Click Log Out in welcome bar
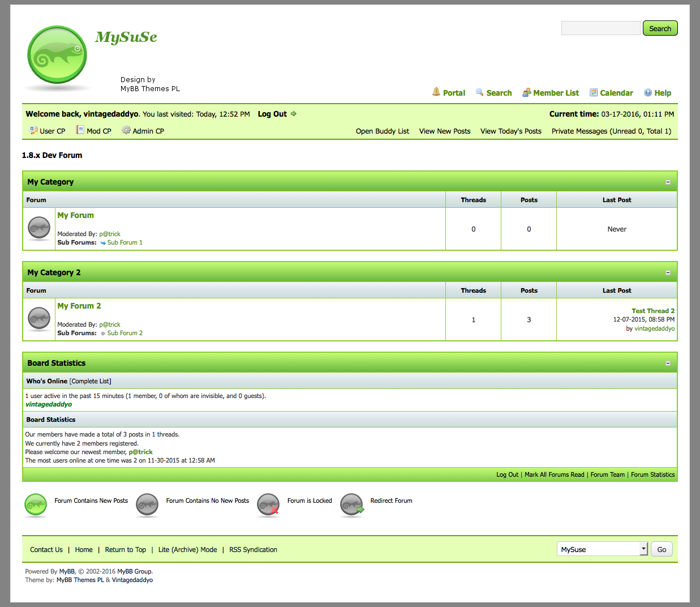Screen dimensions: 700x607 coord(272,114)
